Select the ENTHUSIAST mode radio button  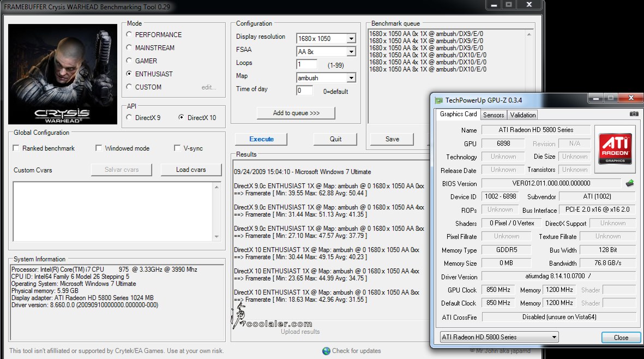[129, 74]
